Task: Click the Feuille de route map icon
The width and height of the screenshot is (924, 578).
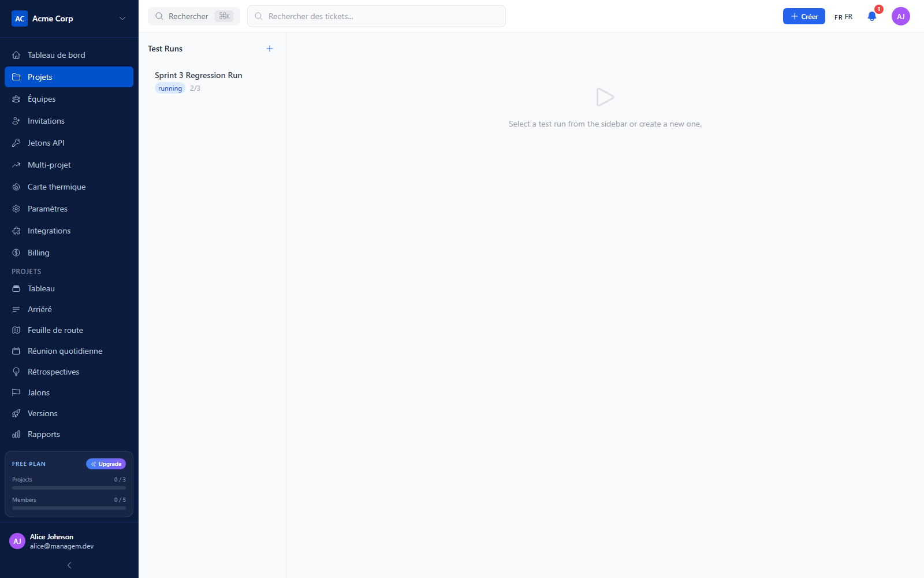Action: coord(16,330)
